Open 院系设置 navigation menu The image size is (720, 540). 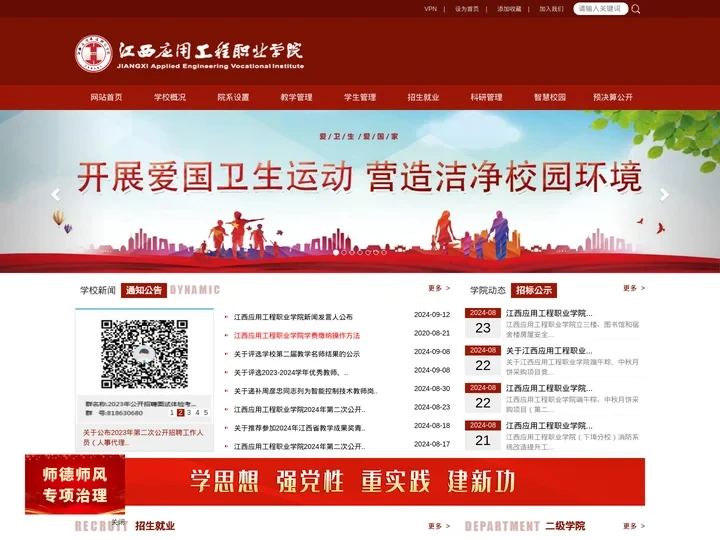pyautogui.click(x=233, y=97)
